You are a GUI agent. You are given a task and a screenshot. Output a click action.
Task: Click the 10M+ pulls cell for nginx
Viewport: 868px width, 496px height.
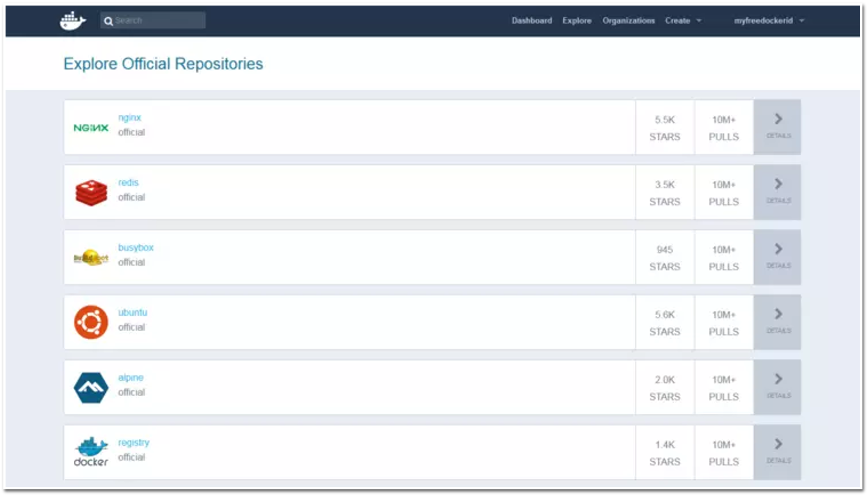(724, 128)
